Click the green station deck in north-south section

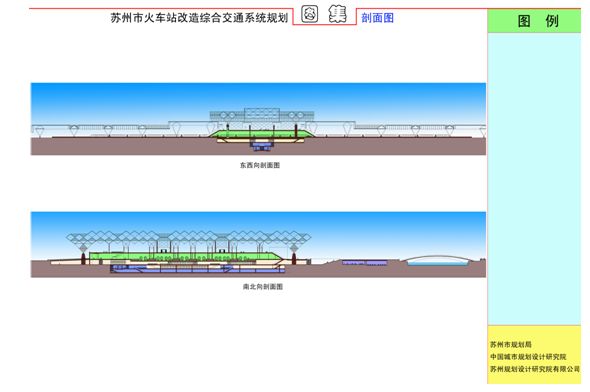pyautogui.click(x=186, y=256)
